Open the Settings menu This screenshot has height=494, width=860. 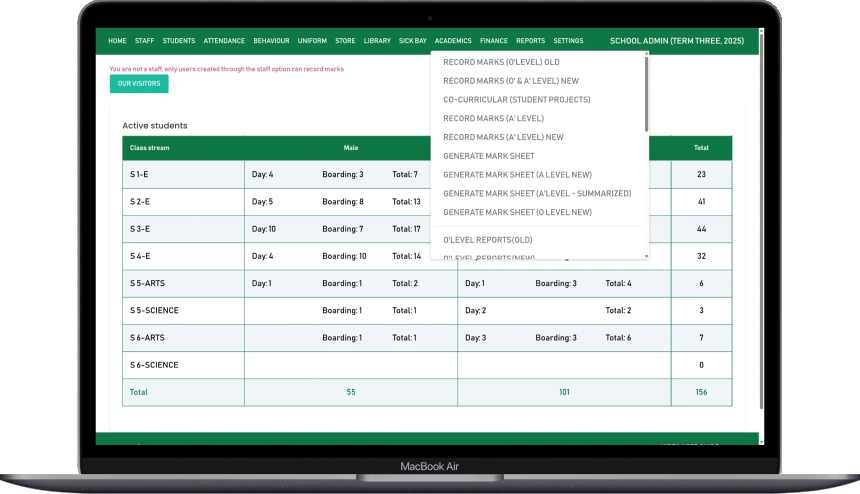568,41
